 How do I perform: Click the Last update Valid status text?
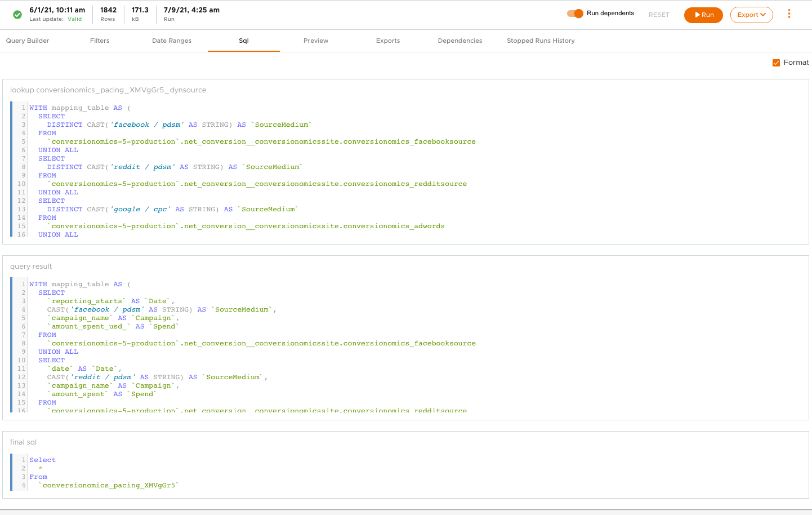pos(56,19)
